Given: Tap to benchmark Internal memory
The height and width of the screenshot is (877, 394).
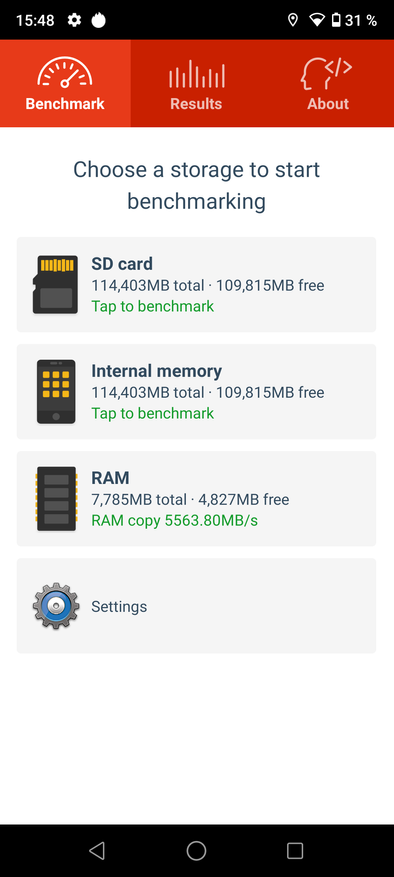Looking at the screenshot, I should tap(152, 413).
